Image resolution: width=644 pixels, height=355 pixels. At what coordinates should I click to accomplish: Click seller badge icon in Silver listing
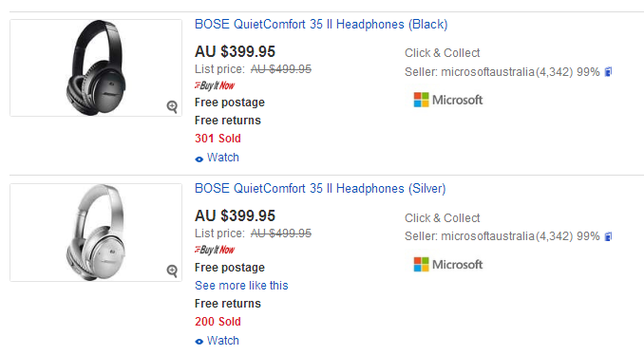pos(608,236)
